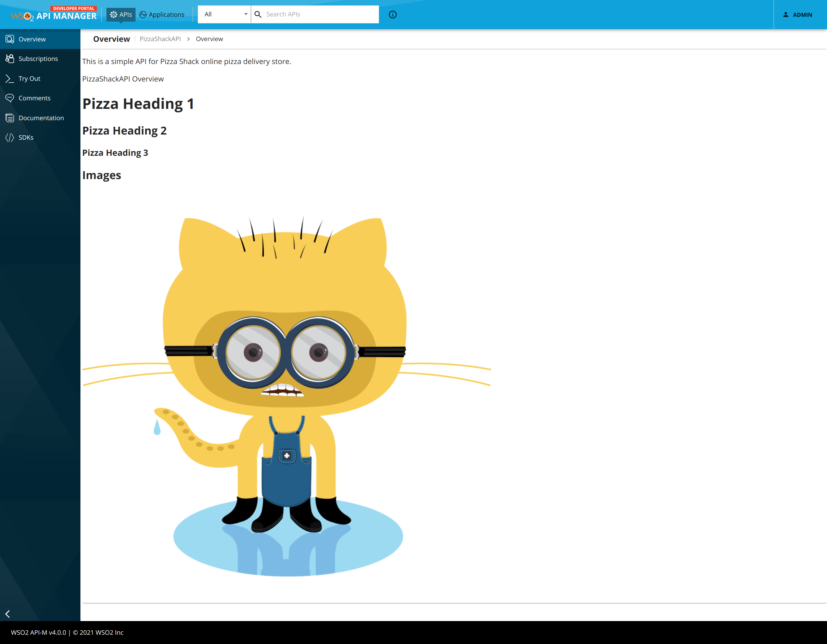Image resolution: width=827 pixels, height=644 pixels.
Task: Click the Developer Portal red badge
Action: [74, 8]
